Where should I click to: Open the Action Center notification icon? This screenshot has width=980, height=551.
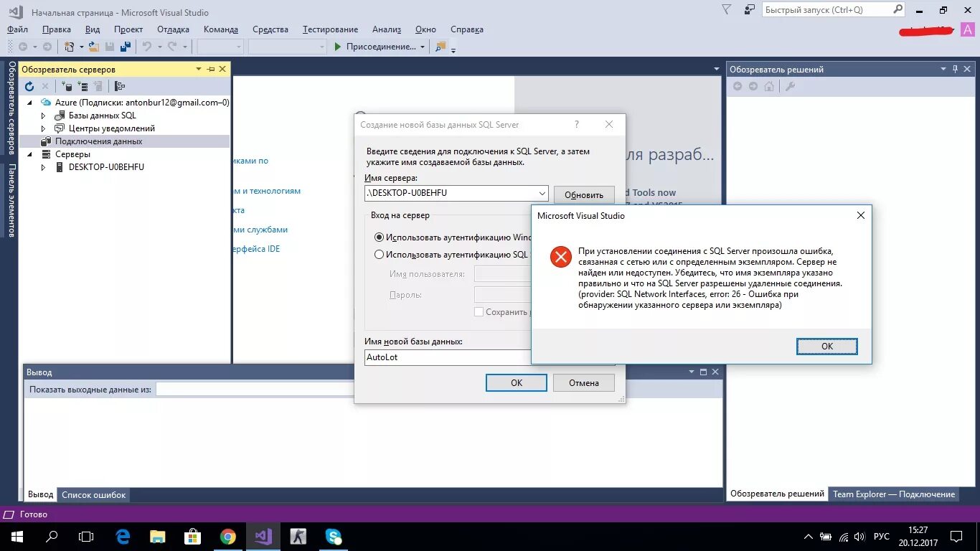[957, 537]
